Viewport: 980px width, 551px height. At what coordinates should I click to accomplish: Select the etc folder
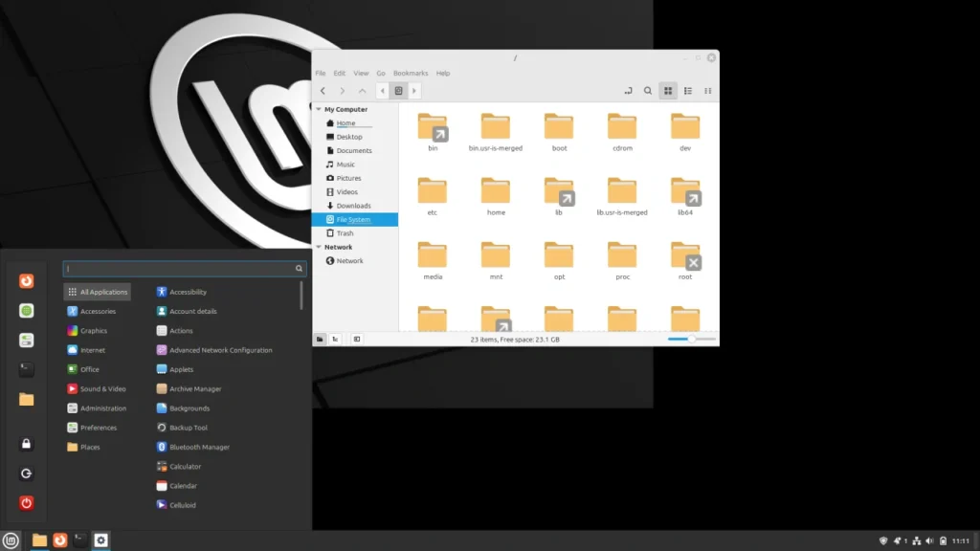coord(433,195)
